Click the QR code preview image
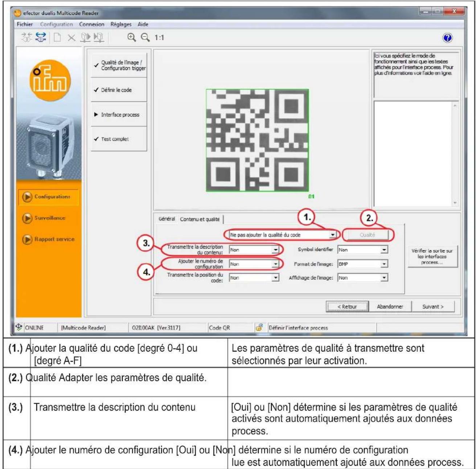476x469 pixels. point(258,140)
